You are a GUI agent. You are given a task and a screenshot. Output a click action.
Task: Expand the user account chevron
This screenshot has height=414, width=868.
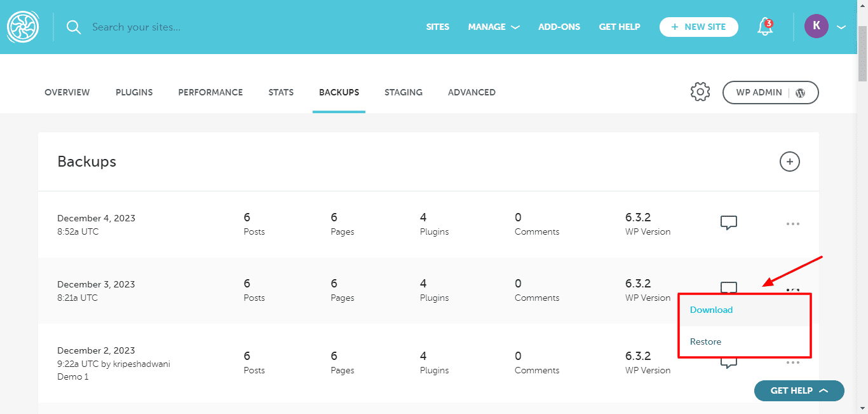click(x=841, y=27)
